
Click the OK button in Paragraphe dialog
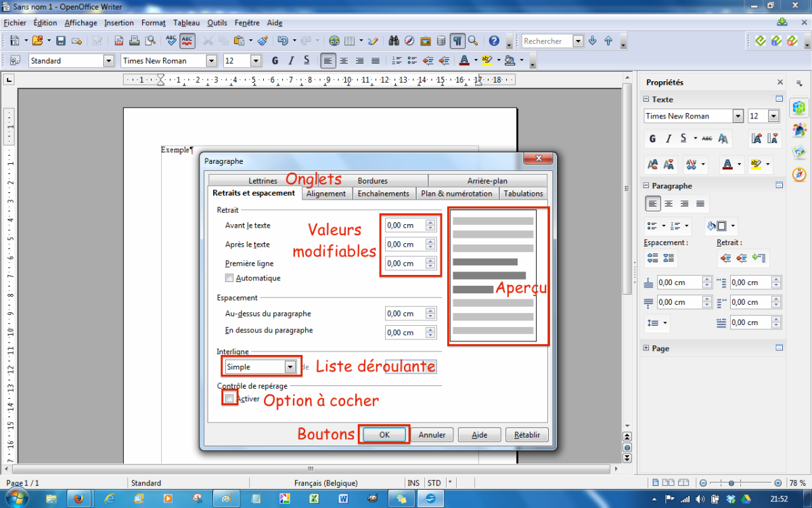384,435
